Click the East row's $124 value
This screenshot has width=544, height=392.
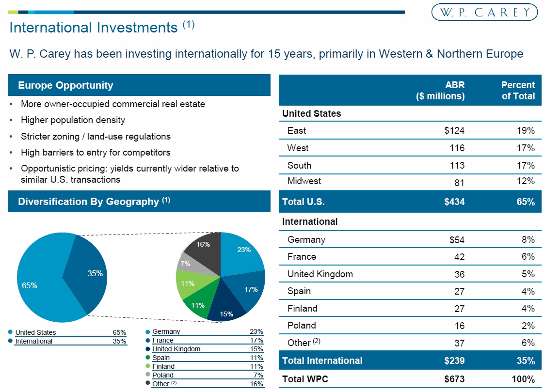454,131
